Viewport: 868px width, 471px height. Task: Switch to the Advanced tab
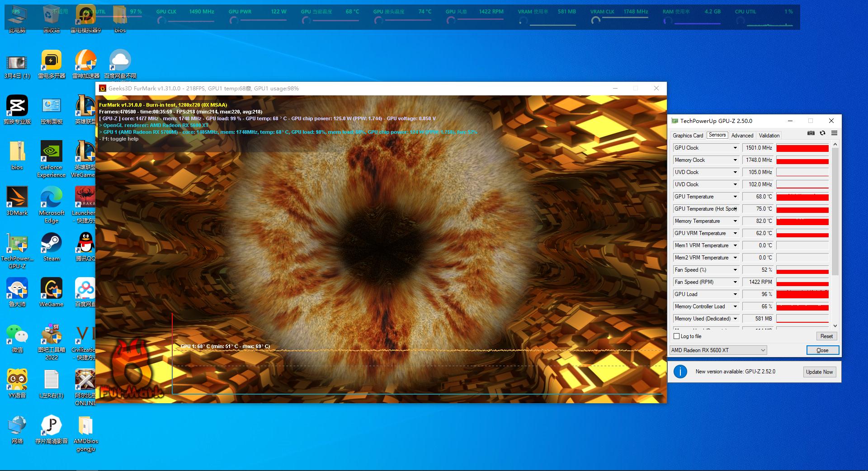[742, 136]
